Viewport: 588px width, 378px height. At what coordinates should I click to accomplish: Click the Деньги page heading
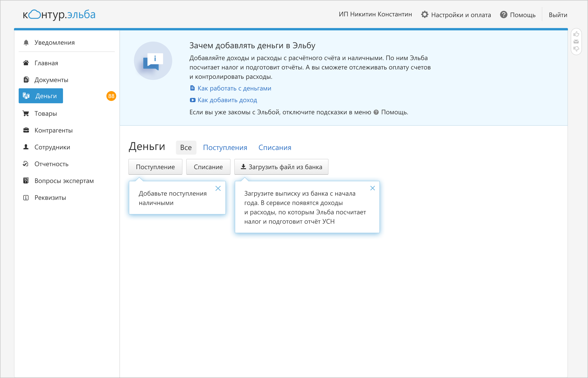tap(147, 146)
